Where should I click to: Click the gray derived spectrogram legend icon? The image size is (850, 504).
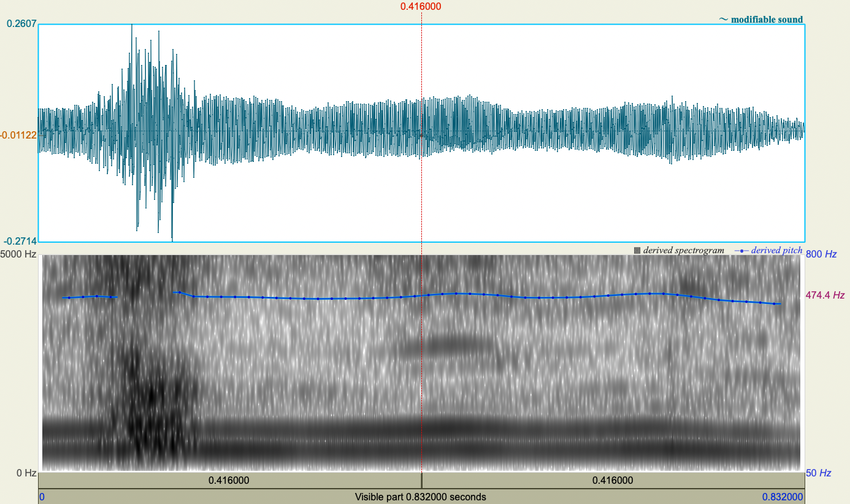[x=637, y=250]
